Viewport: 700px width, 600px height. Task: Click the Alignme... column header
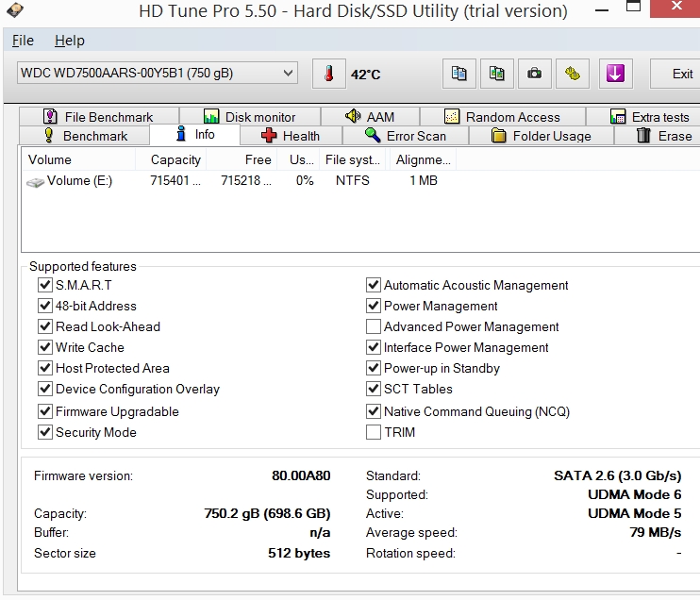click(x=423, y=159)
